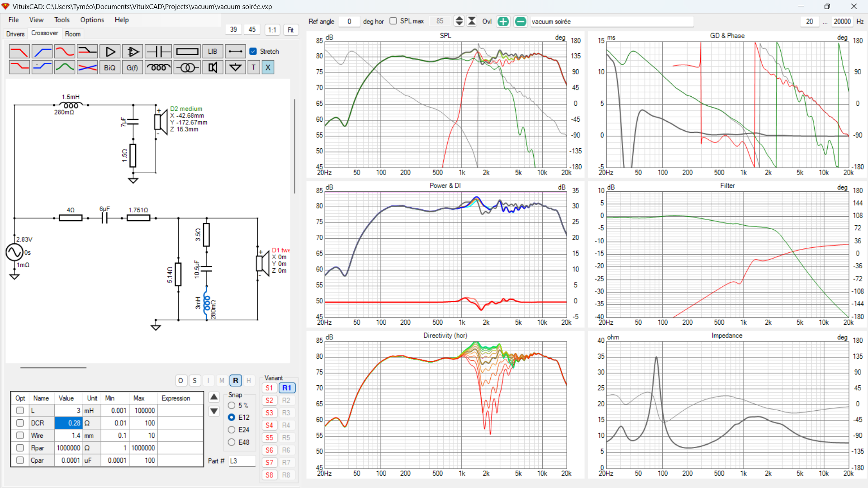Switch to the Drivers tab
Viewport: 868px width, 488px height.
(x=15, y=34)
